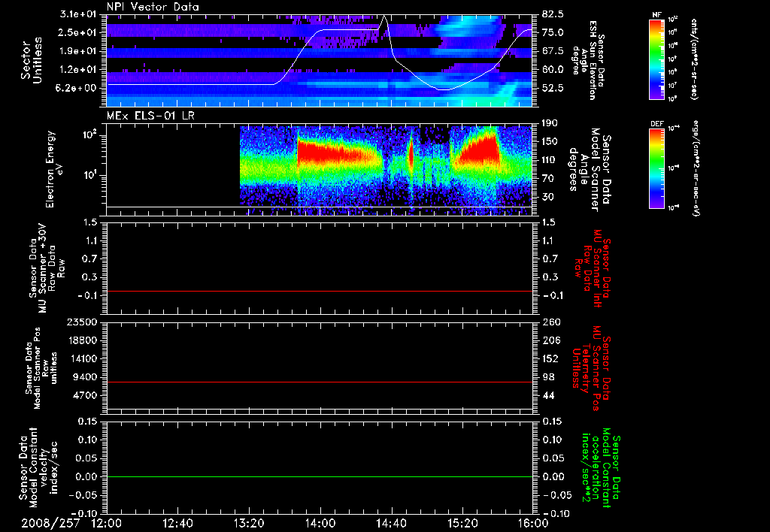This screenshot has height=532, width=770.
Task: Click the red line in Scanner Pos plot
Action: (x=320, y=382)
